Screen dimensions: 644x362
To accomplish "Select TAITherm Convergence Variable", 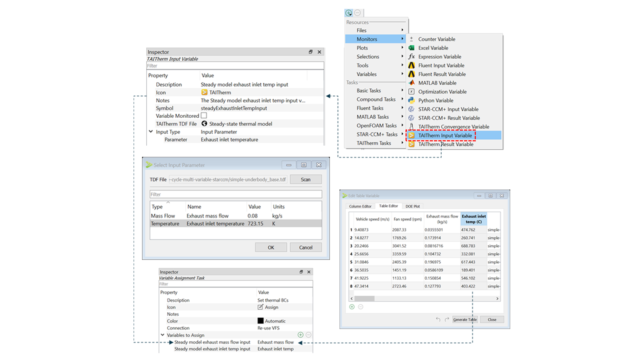I will [x=454, y=127].
